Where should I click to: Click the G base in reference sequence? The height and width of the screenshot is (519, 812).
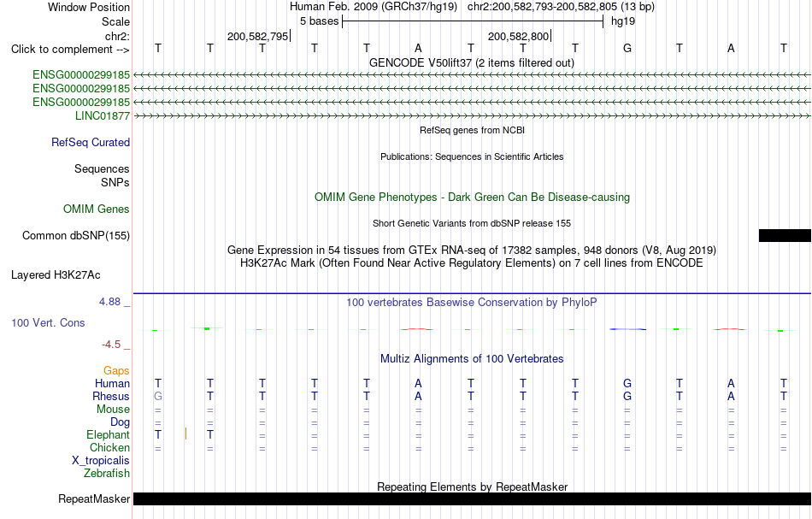pyautogui.click(x=627, y=49)
